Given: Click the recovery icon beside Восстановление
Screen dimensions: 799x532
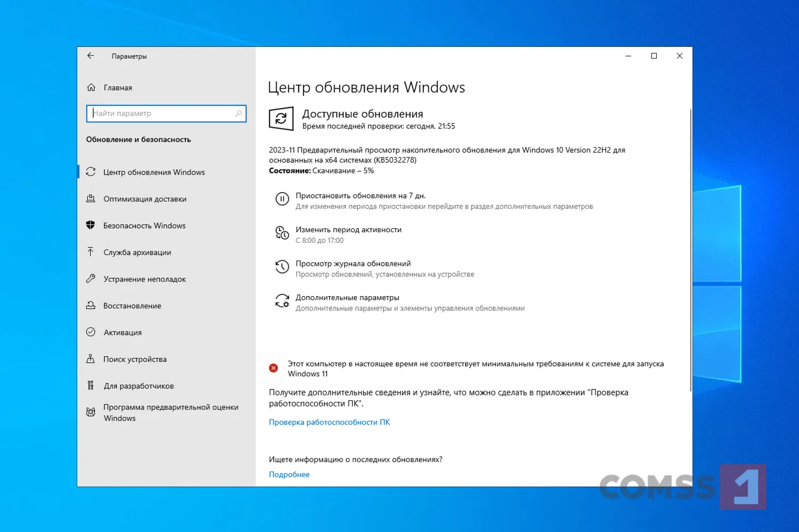Looking at the screenshot, I should [91, 305].
